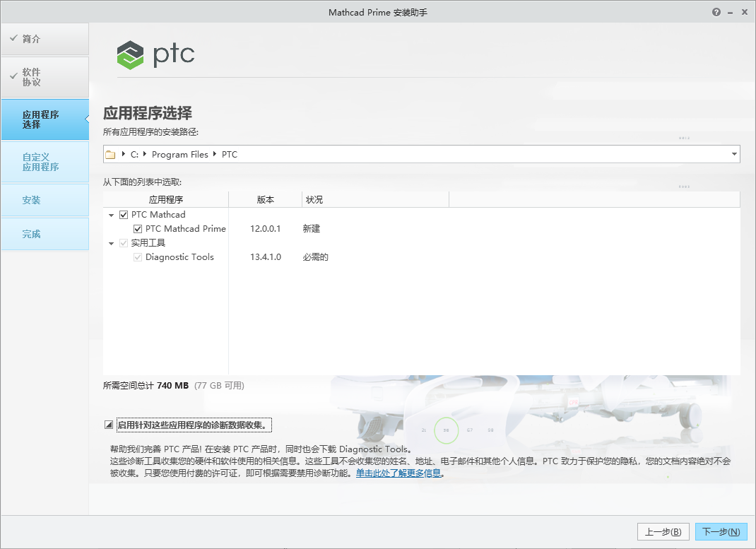Viewport: 756px width, 549px height.
Task: Toggle diagnostic data collection checkbox
Action: 109,425
